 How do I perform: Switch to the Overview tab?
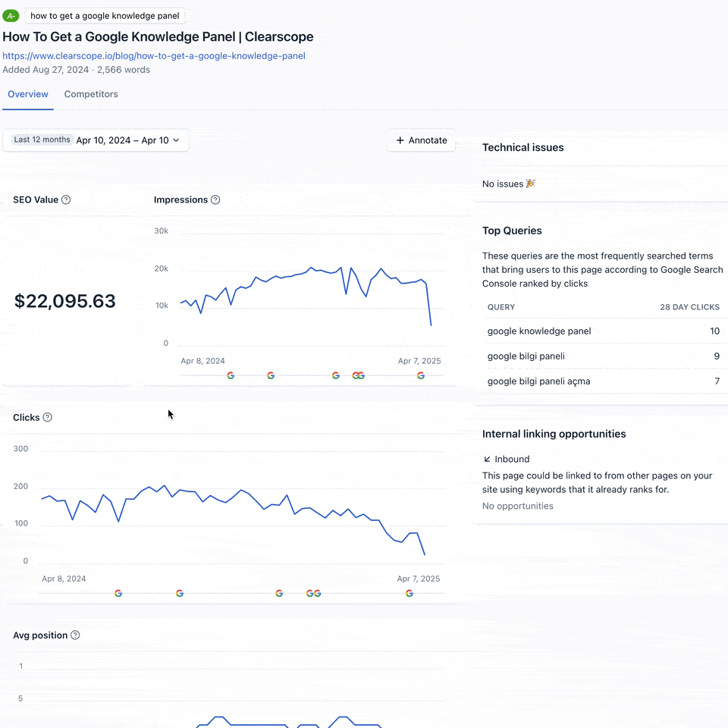[28, 94]
